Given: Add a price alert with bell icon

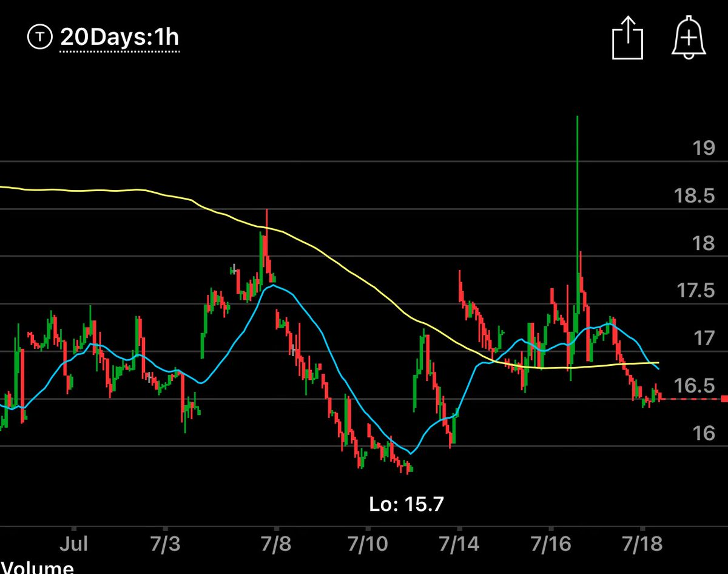Looking at the screenshot, I should tap(689, 36).
